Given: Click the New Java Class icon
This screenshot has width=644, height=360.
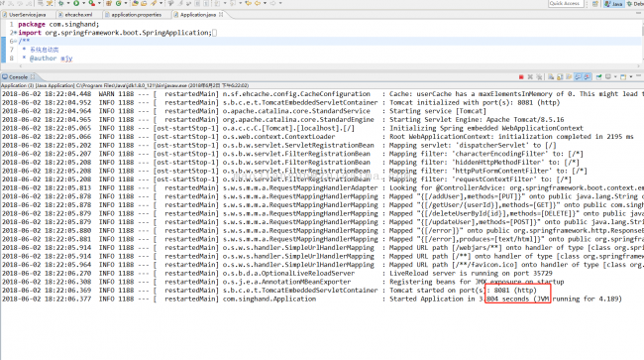Looking at the screenshot, I should pos(118,3).
